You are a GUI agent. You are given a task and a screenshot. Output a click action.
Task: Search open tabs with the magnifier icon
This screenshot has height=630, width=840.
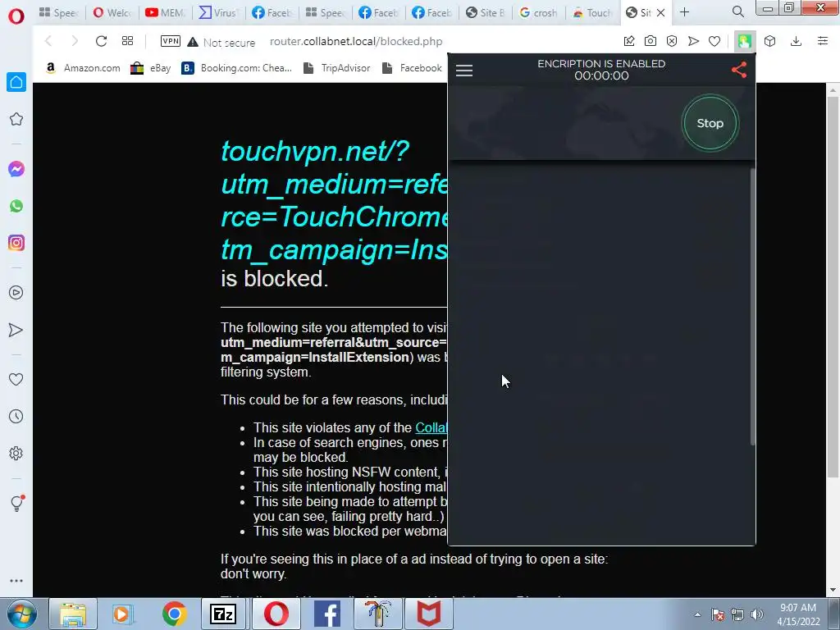[737, 11]
